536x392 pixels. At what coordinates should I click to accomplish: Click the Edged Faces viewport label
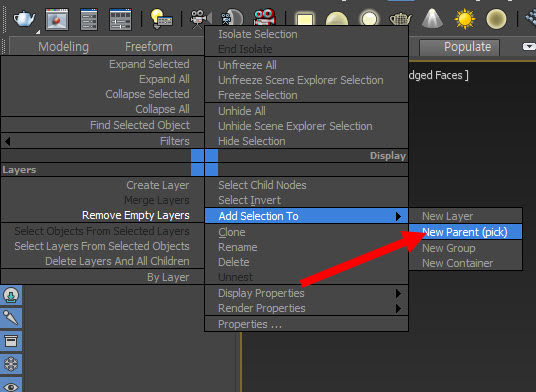coord(438,75)
